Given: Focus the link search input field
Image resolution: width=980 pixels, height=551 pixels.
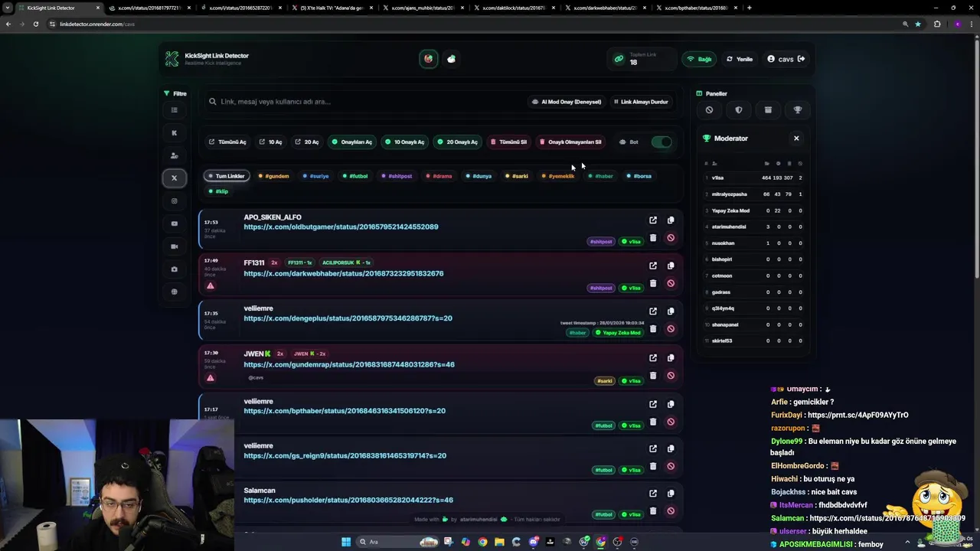Looking at the screenshot, I should tap(364, 102).
